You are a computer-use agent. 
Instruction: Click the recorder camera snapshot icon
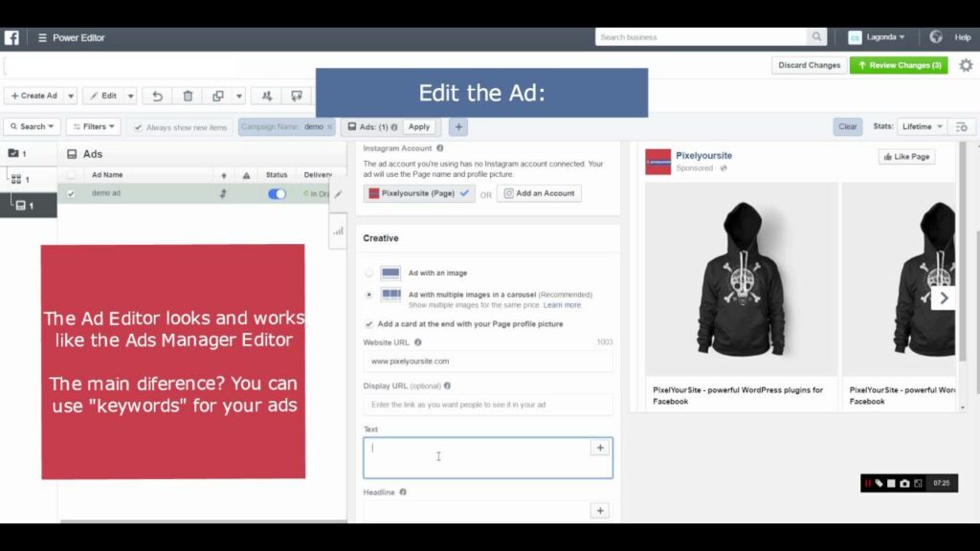pyautogui.click(x=904, y=483)
